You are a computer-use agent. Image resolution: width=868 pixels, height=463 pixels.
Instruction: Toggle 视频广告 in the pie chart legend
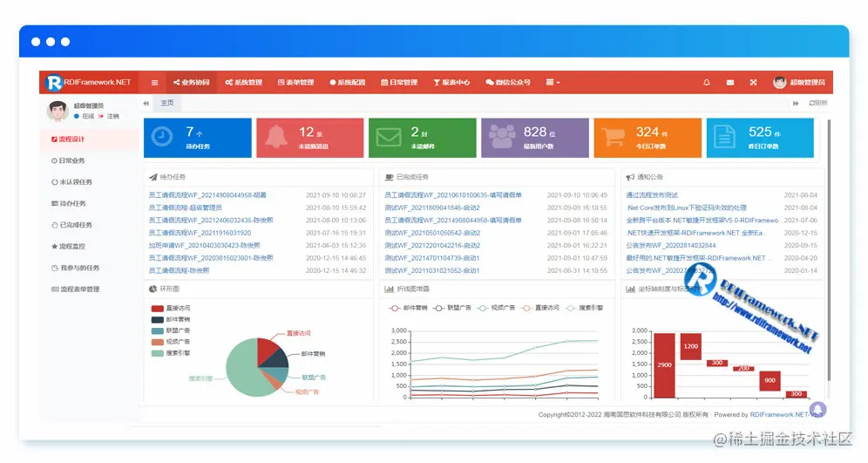coord(171,342)
